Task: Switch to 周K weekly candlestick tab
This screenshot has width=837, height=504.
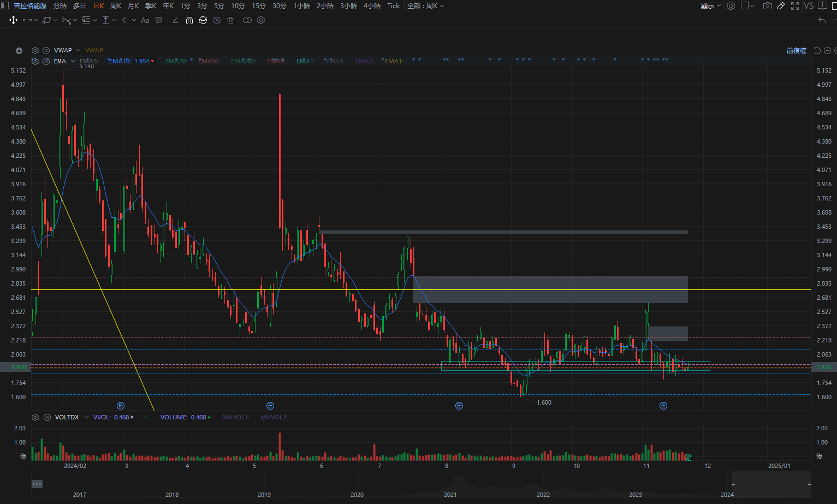Action: pyautogui.click(x=116, y=5)
